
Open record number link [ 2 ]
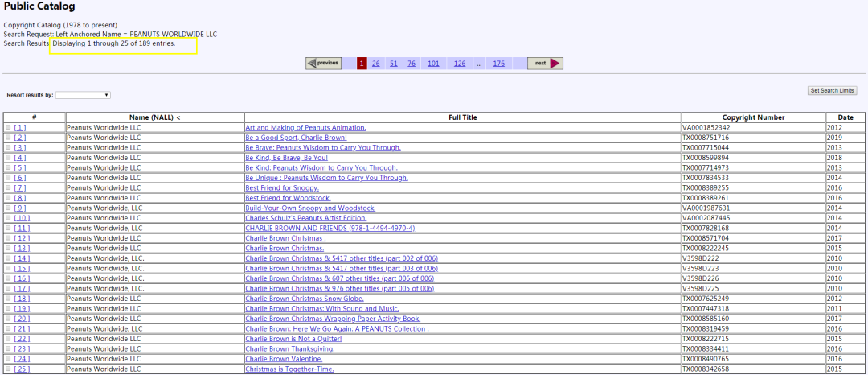(x=20, y=138)
